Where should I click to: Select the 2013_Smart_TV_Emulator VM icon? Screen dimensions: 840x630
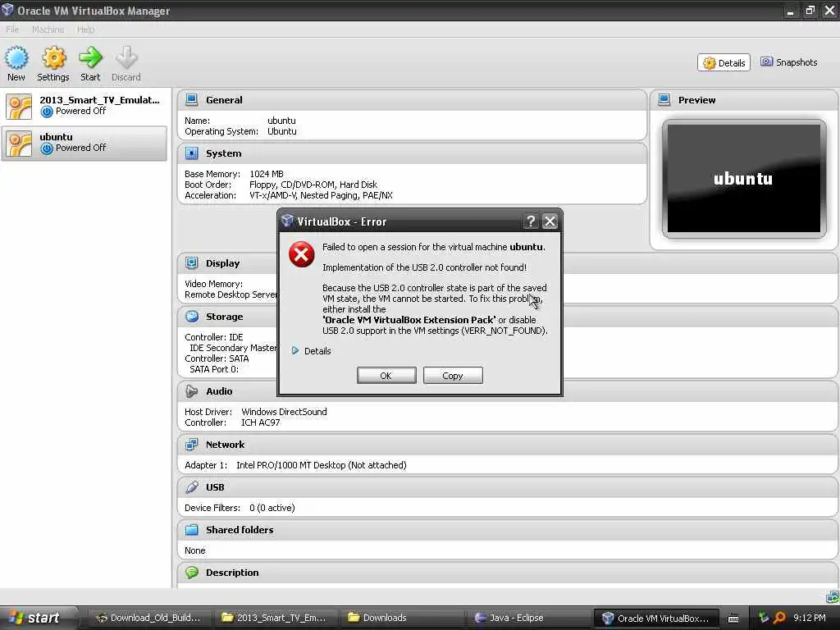(19, 106)
